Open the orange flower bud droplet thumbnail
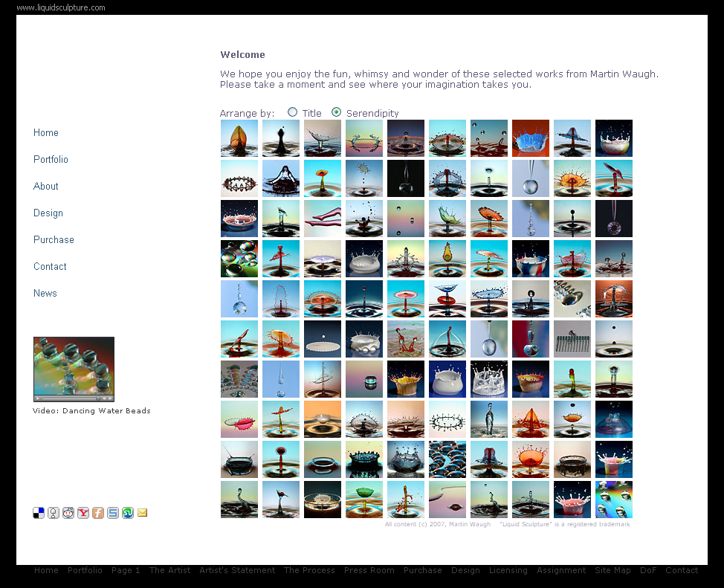 click(239, 138)
